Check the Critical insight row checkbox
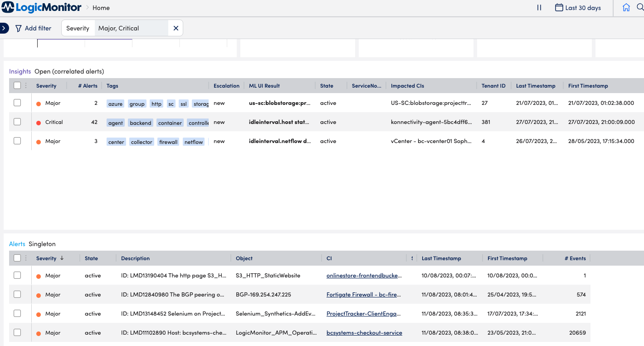This screenshot has width=644, height=346. tap(17, 122)
